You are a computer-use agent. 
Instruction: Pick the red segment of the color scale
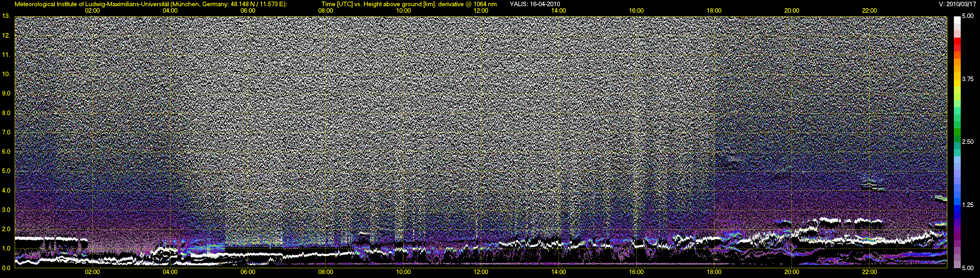pos(957,41)
